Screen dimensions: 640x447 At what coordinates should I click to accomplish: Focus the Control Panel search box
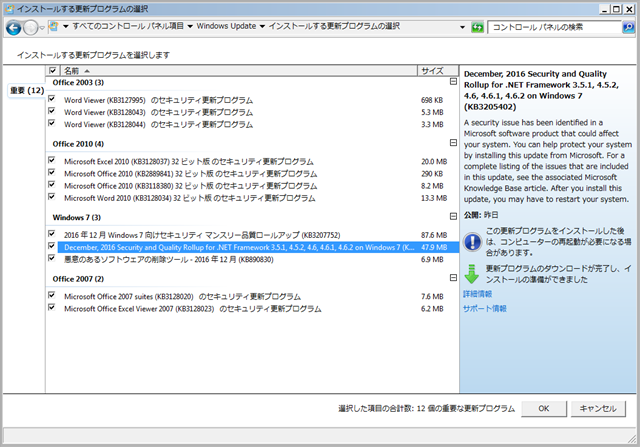555,27
